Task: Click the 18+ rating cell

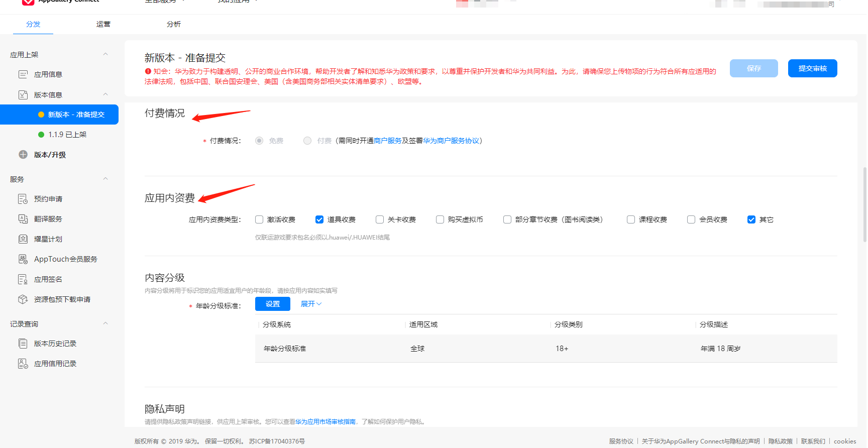Action: [562, 349]
